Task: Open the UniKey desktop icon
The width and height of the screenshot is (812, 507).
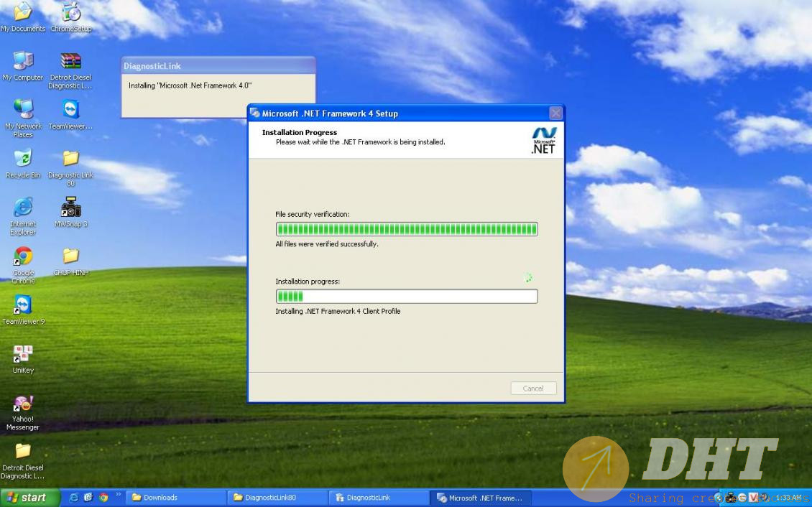Action: pyautogui.click(x=23, y=353)
